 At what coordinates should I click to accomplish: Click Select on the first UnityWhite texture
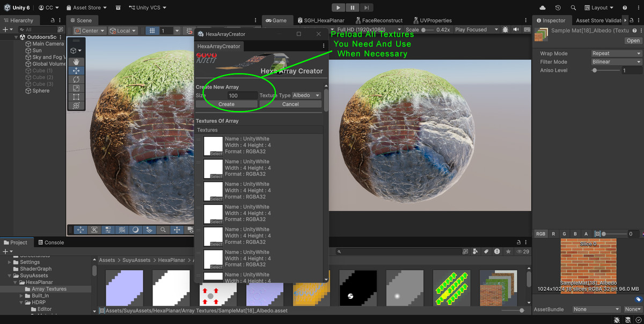coord(216,154)
